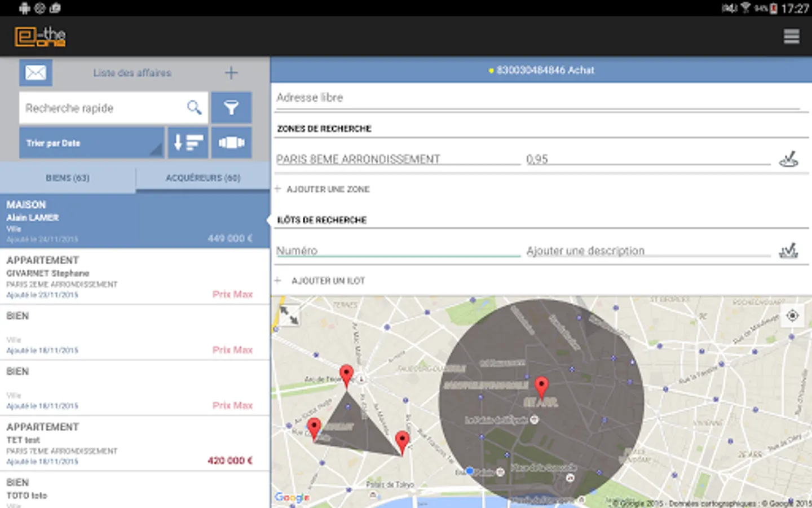Open the APPARTEMENT GIVARNET Stephane entry
This screenshot has width=812, height=508.
point(135,277)
